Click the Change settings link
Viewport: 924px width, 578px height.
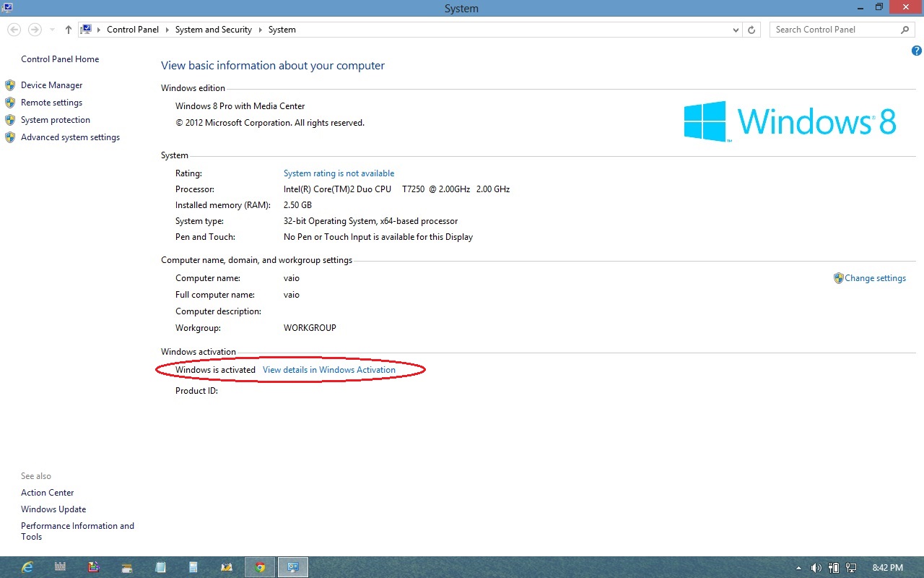876,278
